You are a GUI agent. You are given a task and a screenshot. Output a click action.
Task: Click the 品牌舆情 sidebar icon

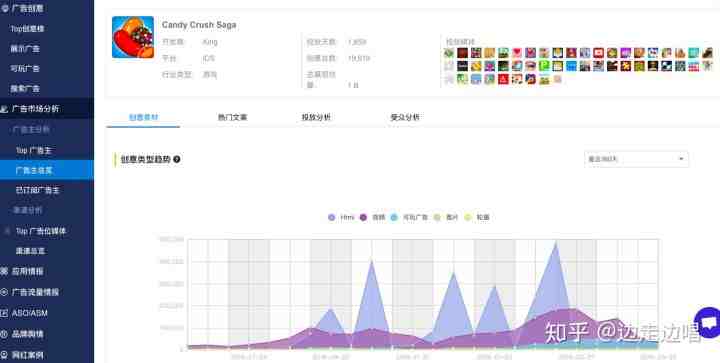(4, 334)
